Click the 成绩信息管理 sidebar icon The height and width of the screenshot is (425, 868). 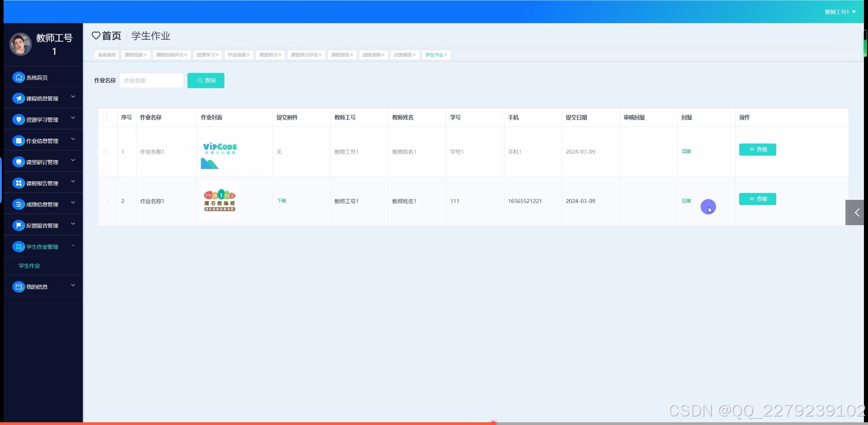tap(19, 204)
